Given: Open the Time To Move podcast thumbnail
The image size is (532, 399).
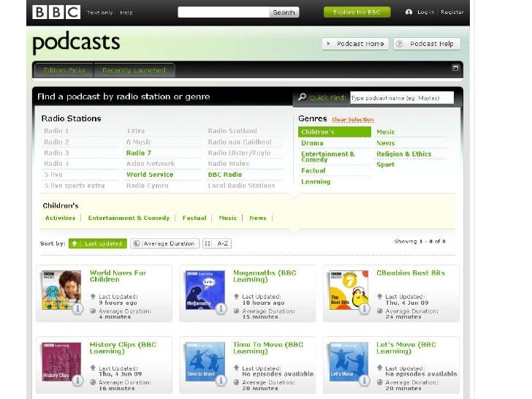Looking at the screenshot, I should coord(205,361).
